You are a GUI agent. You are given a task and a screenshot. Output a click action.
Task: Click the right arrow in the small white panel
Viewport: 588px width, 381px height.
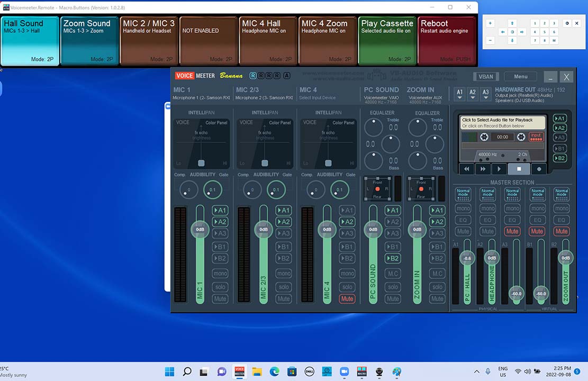pyautogui.click(x=522, y=32)
